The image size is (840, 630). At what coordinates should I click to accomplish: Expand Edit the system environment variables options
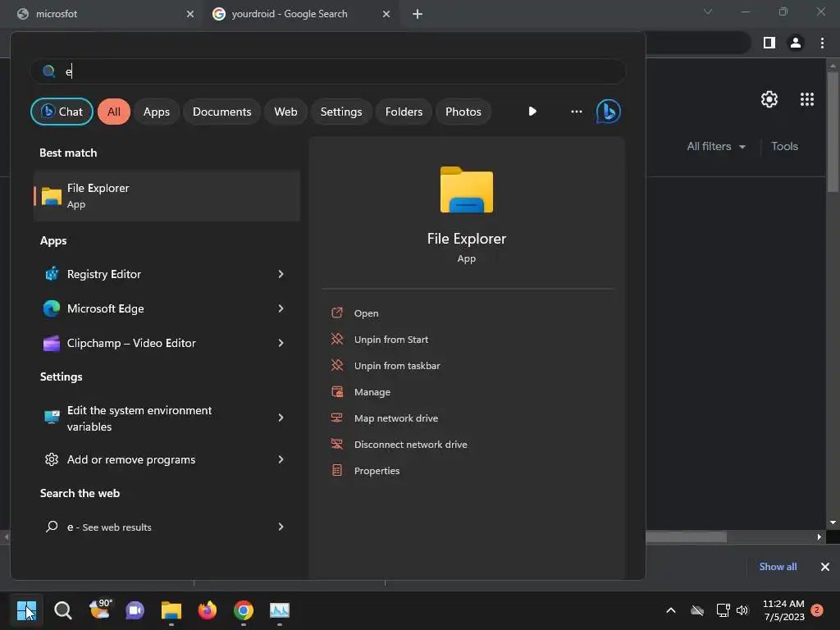click(281, 418)
